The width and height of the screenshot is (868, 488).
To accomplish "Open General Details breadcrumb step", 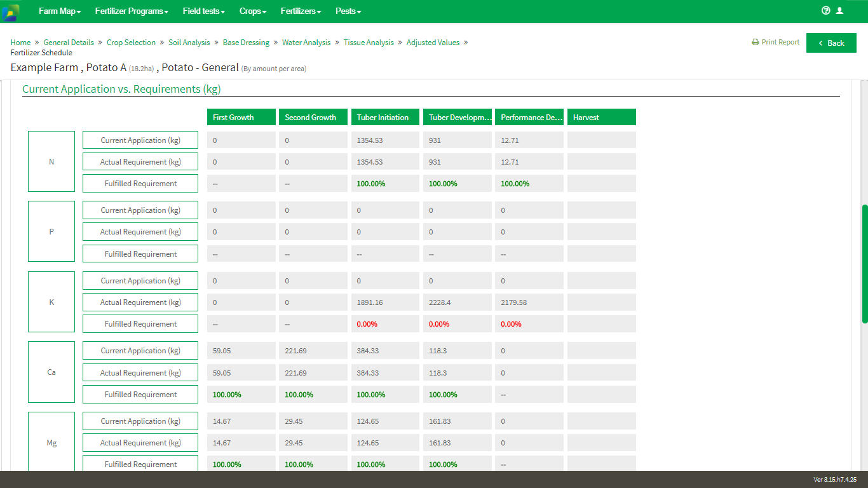I will (69, 43).
